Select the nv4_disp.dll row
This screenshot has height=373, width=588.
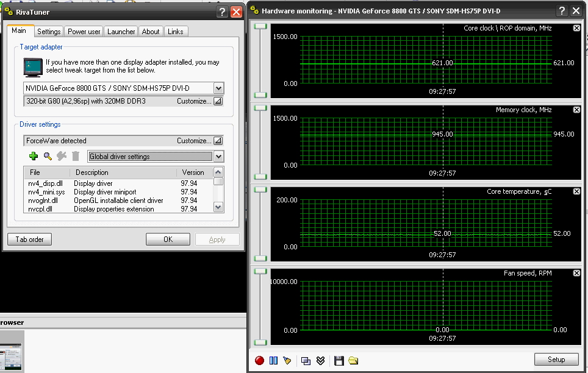coord(118,183)
